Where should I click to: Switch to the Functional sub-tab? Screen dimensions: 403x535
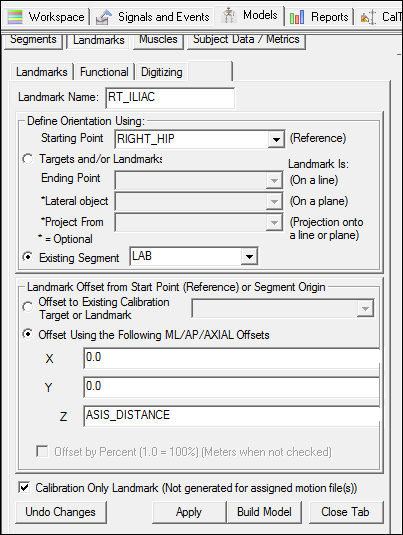[x=104, y=72]
